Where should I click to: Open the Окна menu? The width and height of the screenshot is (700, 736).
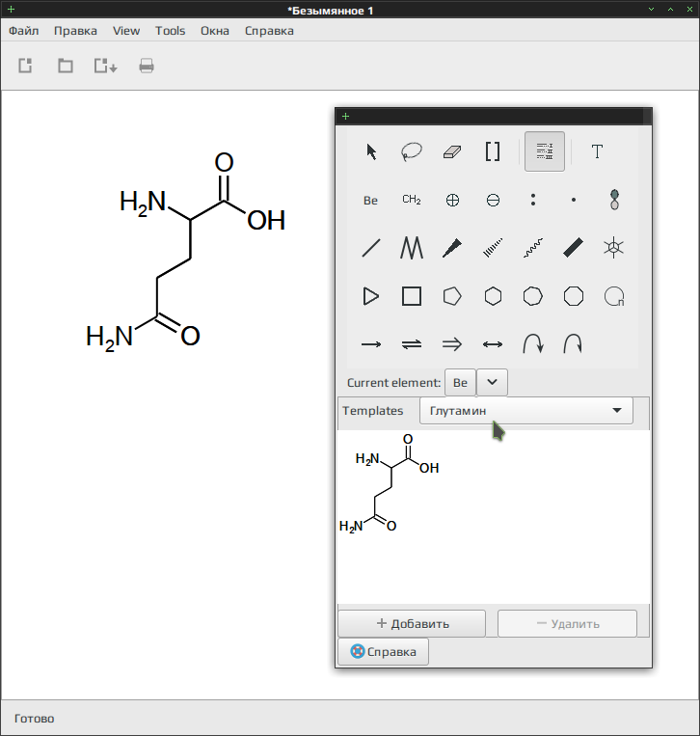215,31
